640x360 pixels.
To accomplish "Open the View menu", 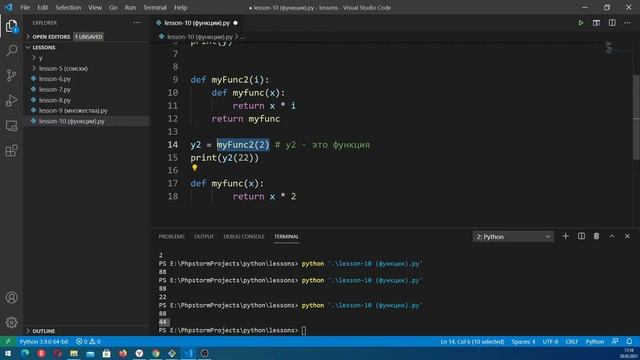I will (x=95, y=7).
